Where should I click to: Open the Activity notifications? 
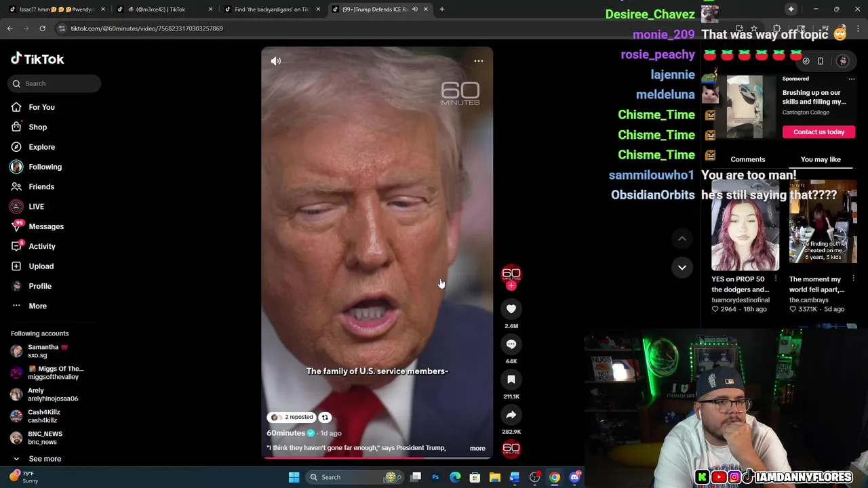click(x=42, y=246)
